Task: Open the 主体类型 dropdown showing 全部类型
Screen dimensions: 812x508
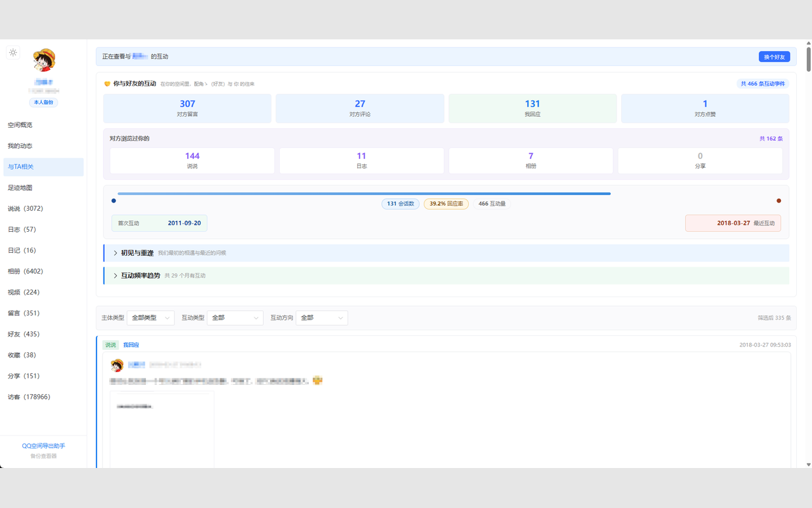Action: click(151, 317)
